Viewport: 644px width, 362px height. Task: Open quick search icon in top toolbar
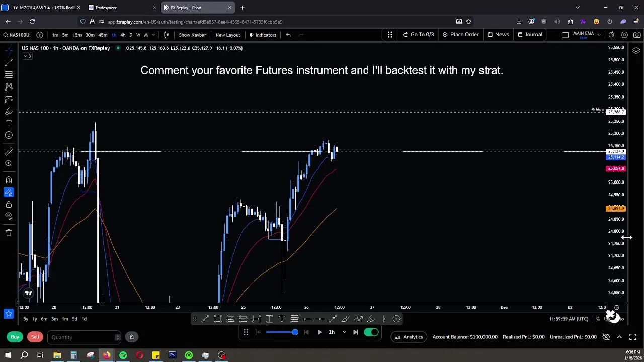[611, 35]
